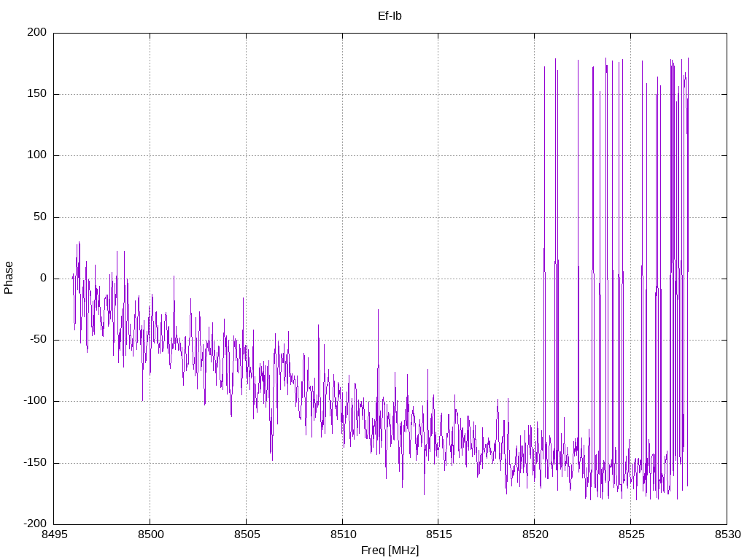Viewport: 747px width, 560px height.
Task: Click the y-axis tick label '-200'
Action: (x=35, y=524)
